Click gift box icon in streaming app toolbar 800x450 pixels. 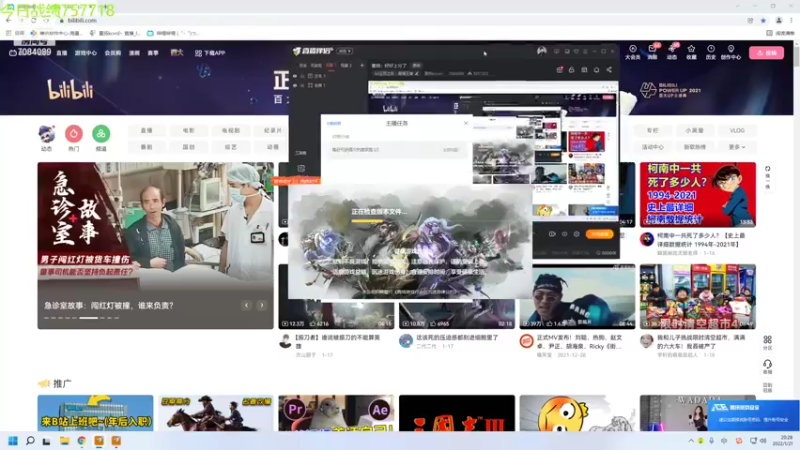click(x=560, y=69)
